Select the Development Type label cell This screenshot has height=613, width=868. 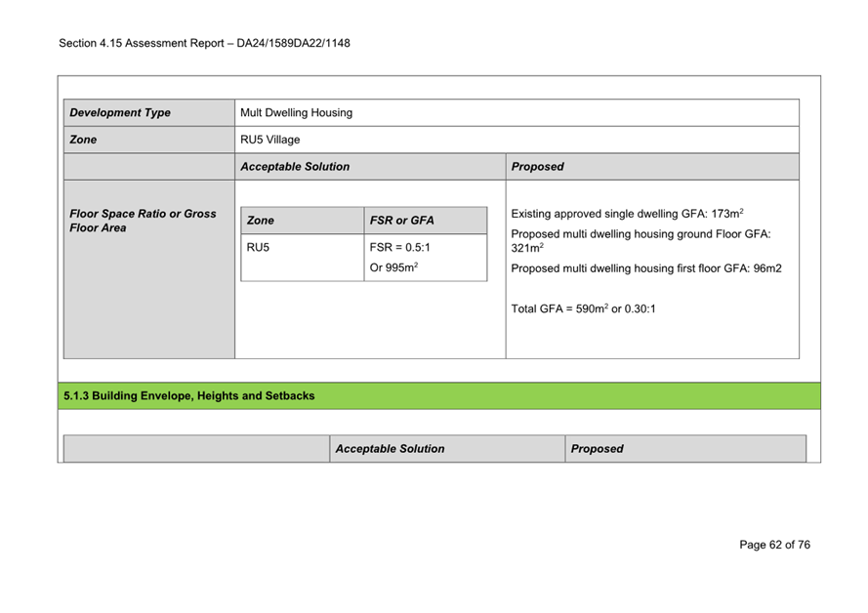click(x=120, y=112)
